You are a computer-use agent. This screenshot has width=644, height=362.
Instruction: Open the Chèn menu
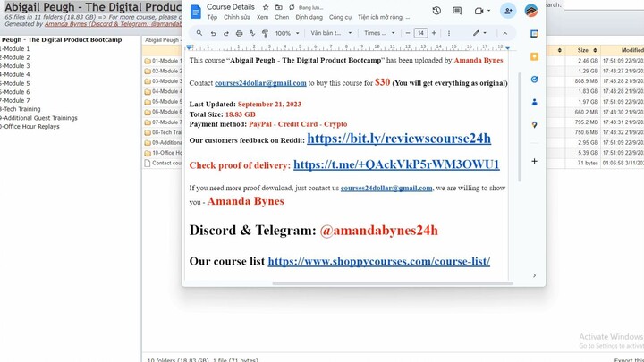pyautogui.click(x=282, y=17)
